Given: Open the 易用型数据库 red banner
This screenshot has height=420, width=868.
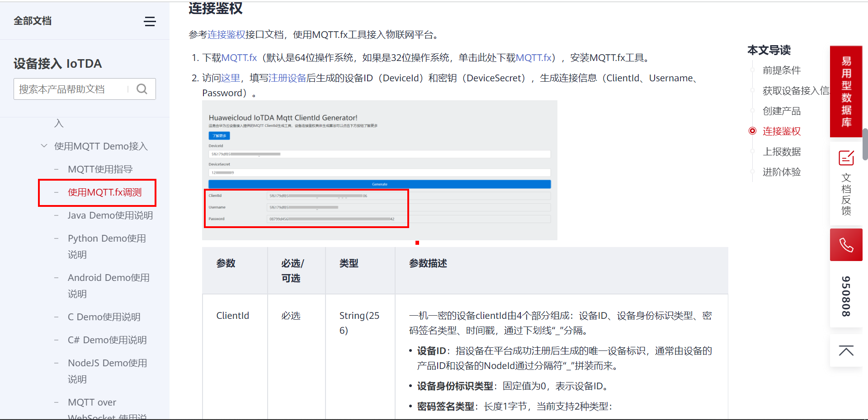Looking at the screenshot, I should point(846,92).
